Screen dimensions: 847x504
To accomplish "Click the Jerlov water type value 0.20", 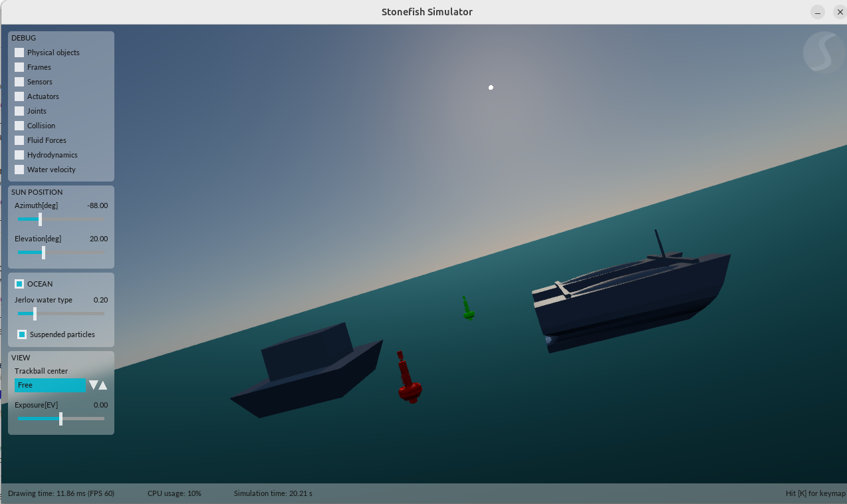I will (x=100, y=300).
